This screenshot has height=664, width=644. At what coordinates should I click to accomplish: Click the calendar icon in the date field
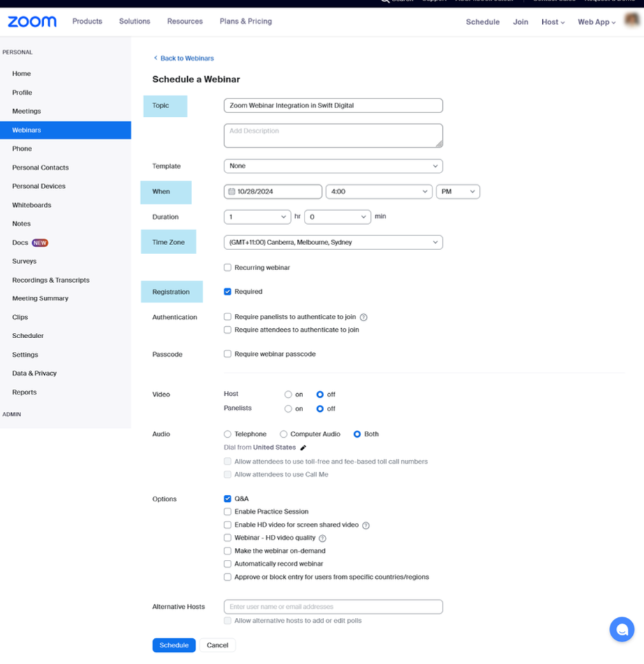[x=232, y=191]
